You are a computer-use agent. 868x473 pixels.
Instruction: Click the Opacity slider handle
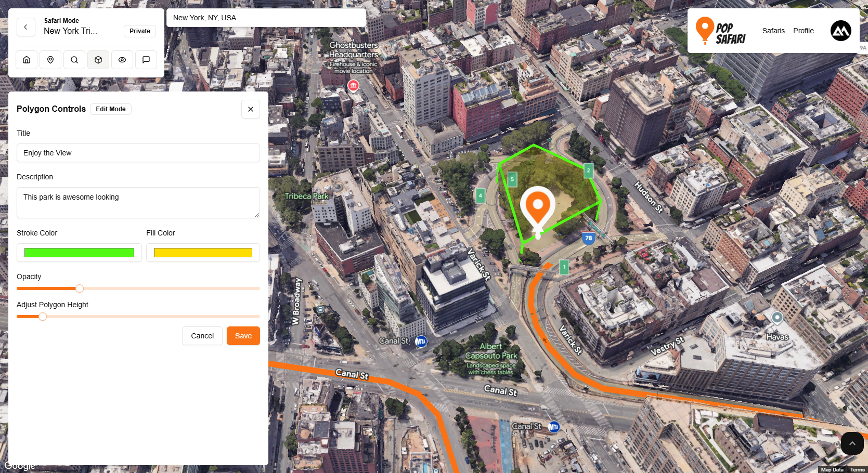coord(80,288)
